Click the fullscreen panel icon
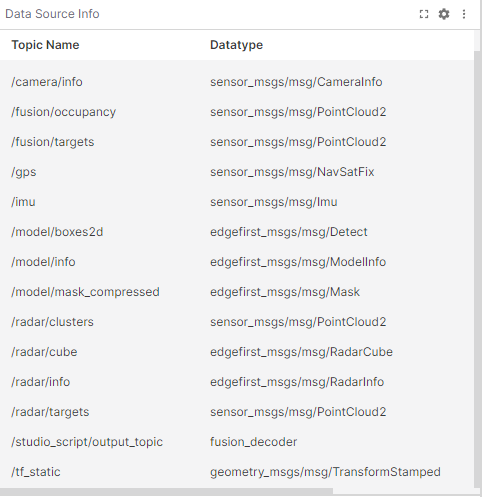This screenshot has width=482, height=497. click(x=424, y=14)
